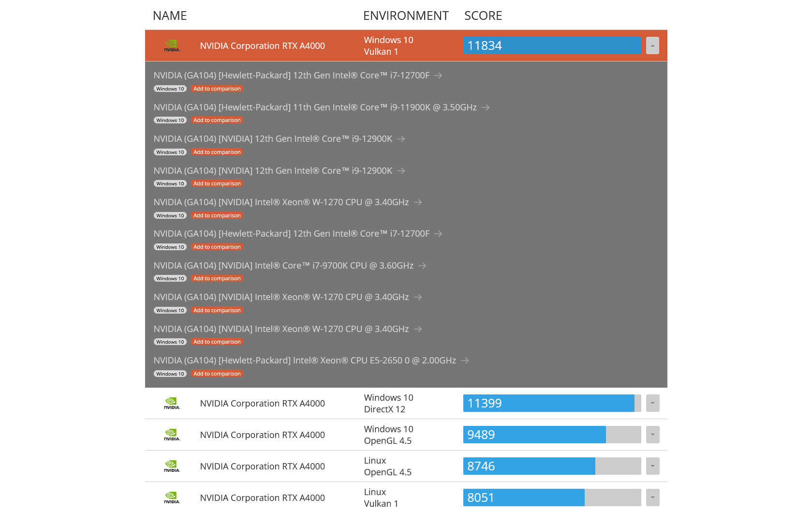The width and height of the screenshot is (812, 513).
Task: Click the 8051 score bar
Action: (x=552, y=498)
